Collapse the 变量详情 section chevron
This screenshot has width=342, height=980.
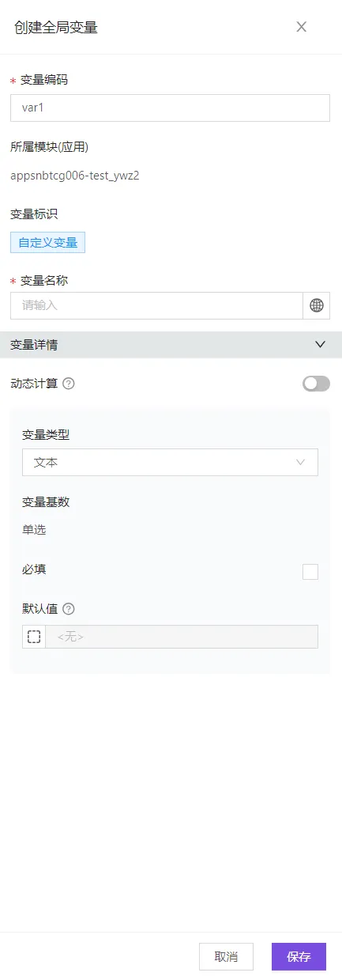point(320,345)
